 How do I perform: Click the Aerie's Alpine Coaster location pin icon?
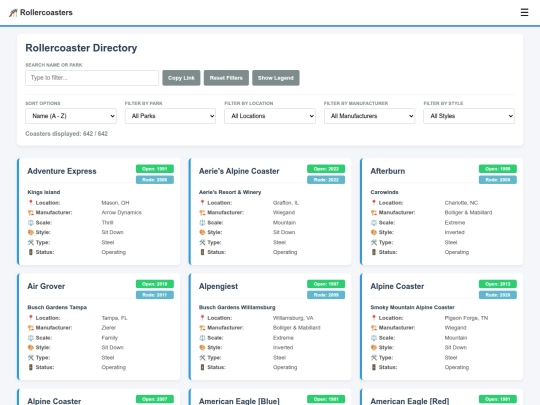[202, 202]
